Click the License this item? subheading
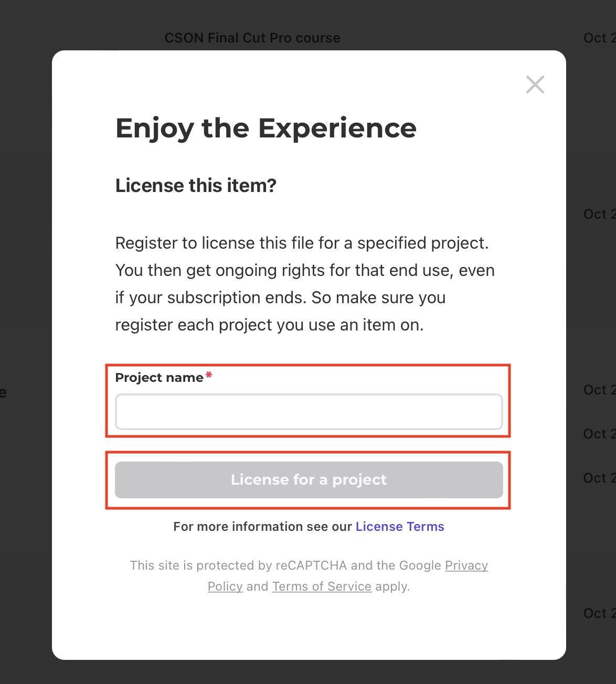The width and height of the screenshot is (616, 684). pos(196,186)
